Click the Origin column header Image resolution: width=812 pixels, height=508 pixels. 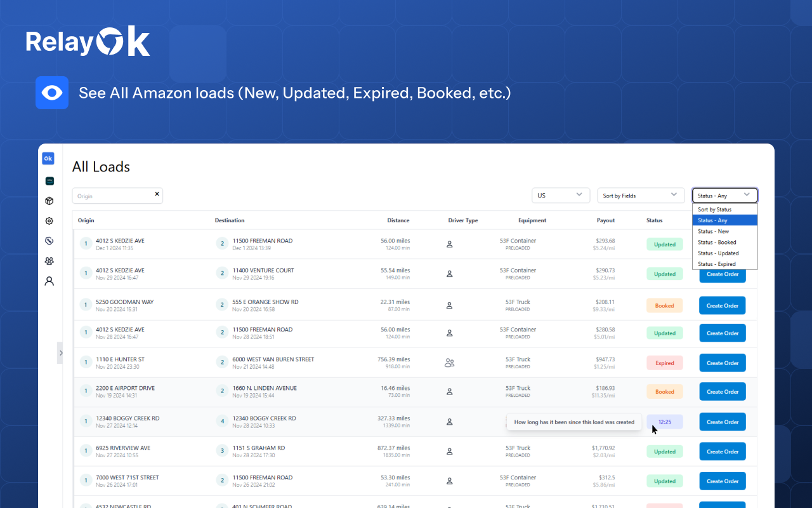(86, 220)
